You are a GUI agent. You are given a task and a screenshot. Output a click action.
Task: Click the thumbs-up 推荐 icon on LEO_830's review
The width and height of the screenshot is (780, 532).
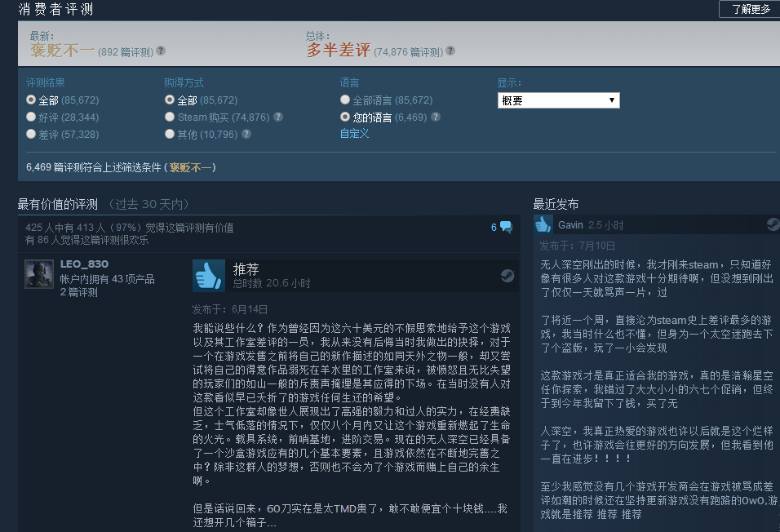point(208,276)
